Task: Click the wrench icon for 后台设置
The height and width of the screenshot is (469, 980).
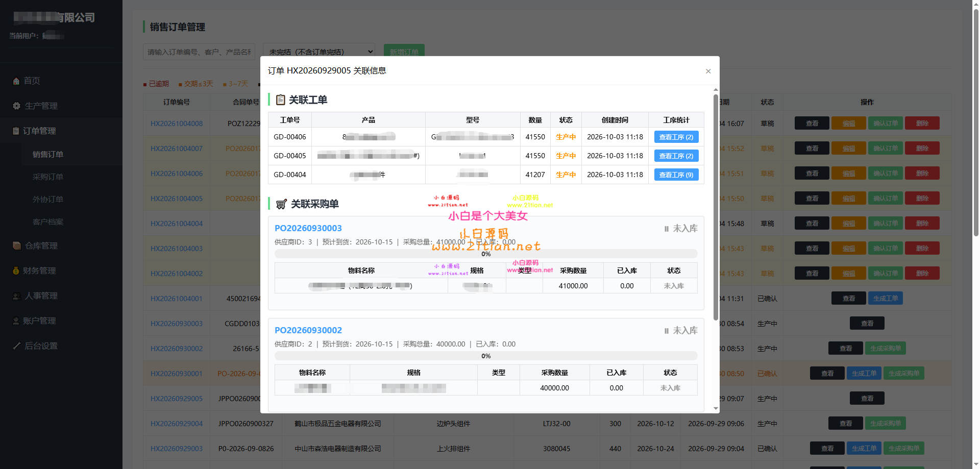Action: [x=16, y=345]
